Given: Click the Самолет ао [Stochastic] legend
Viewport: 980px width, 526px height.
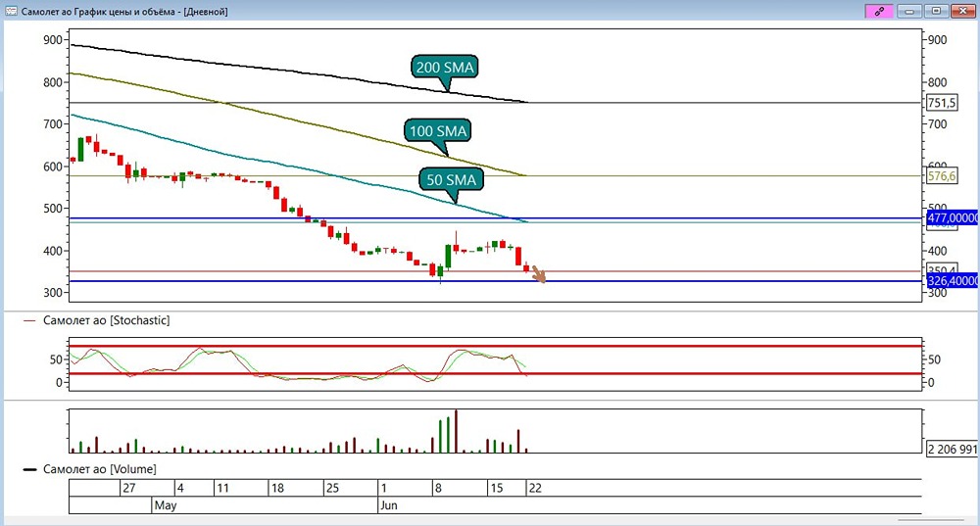Looking at the screenshot, I should [106, 320].
